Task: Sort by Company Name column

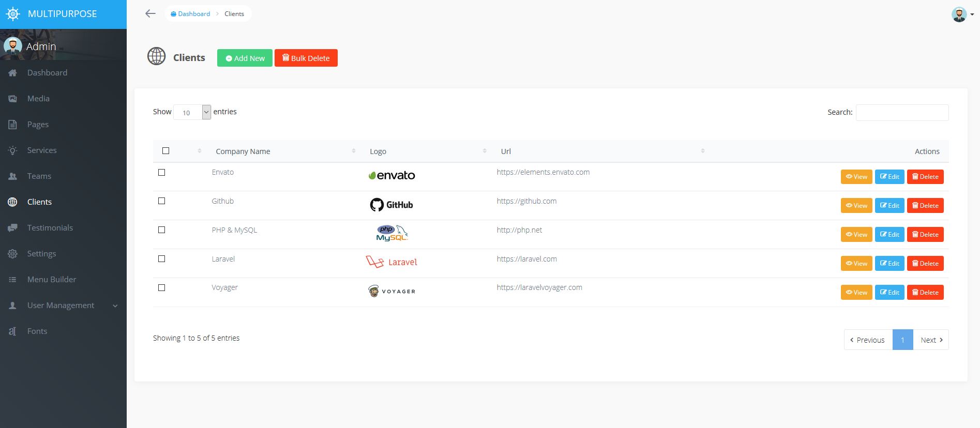Action: pyautogui.click(x=285, y=151)
